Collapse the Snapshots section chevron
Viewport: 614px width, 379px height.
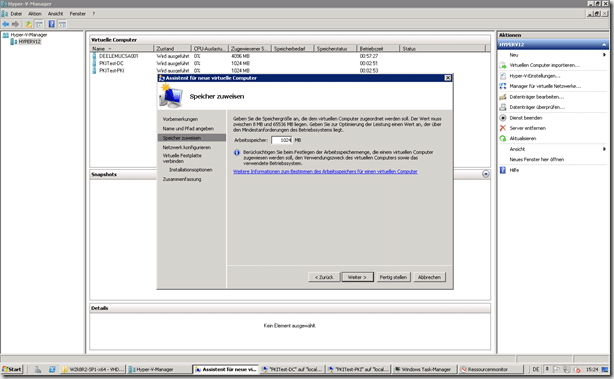[x=486, y=174]
